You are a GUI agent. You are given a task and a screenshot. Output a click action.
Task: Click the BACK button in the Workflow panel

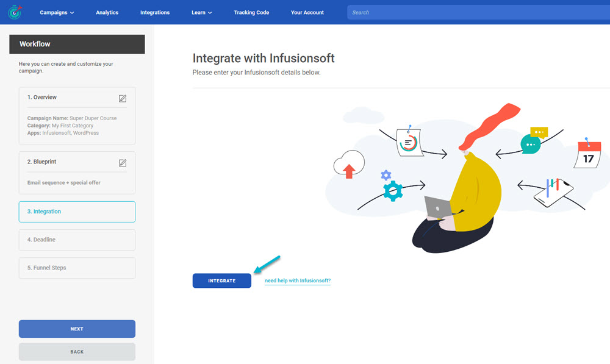click(77, 352)
